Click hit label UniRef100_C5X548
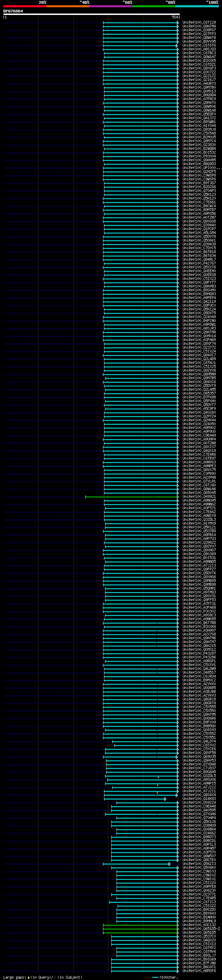Screen dimensions: 222x980 (199, 133)
